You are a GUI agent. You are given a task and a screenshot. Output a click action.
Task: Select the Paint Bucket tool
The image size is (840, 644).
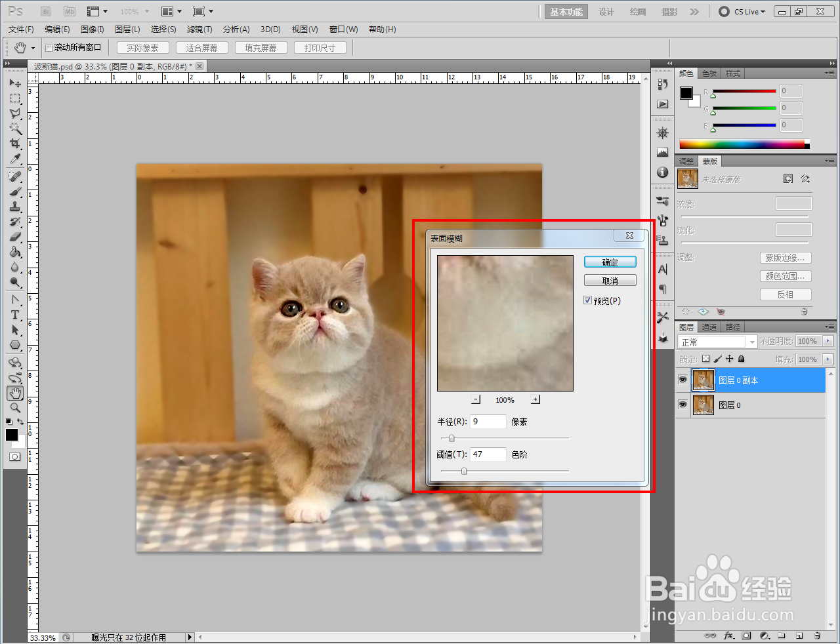[x=15, y=252]
